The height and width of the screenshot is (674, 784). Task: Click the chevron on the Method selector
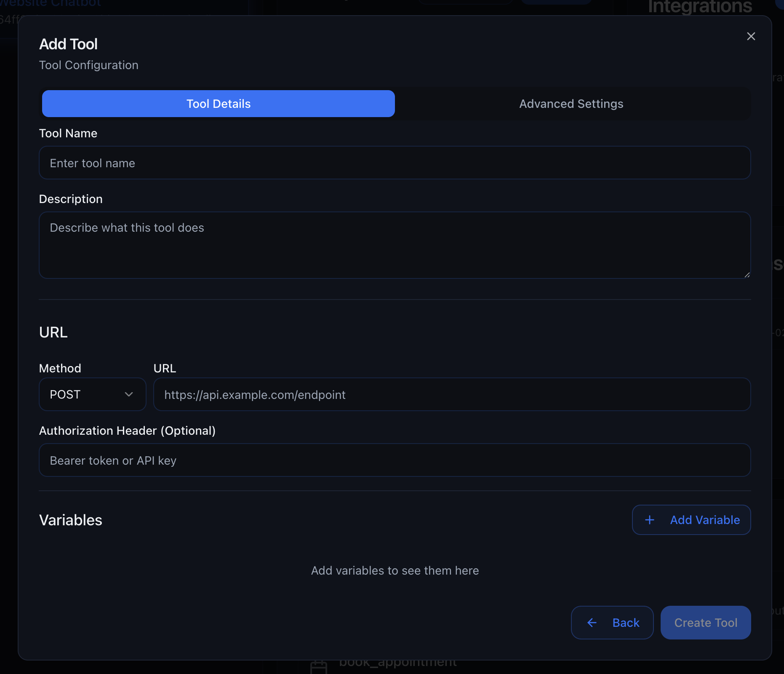[129, 395]
